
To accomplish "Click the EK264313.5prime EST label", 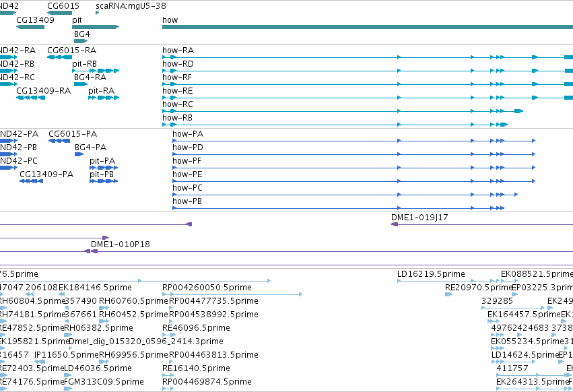I will click(x=533, y=382).
